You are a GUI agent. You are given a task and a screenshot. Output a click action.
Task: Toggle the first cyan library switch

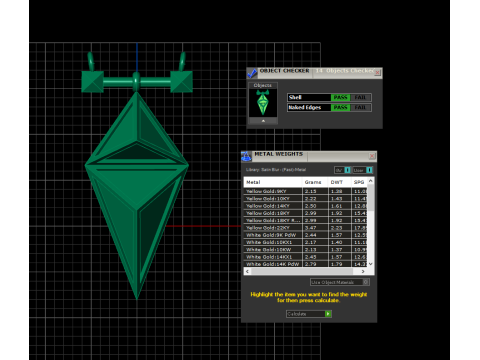click(347, 170)
